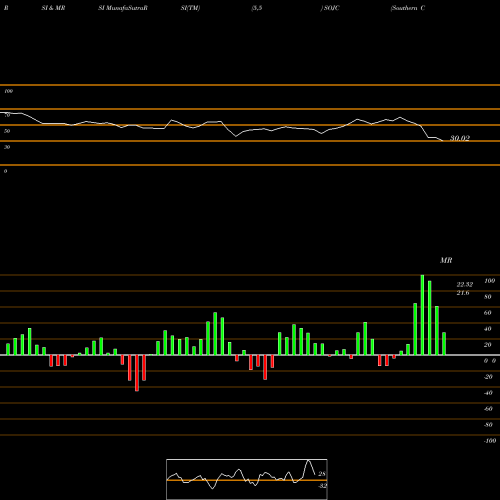Screen dimensions: 500x500
Task: Click the RSI value 30.02 label
Action: click(x=460, y=138)
